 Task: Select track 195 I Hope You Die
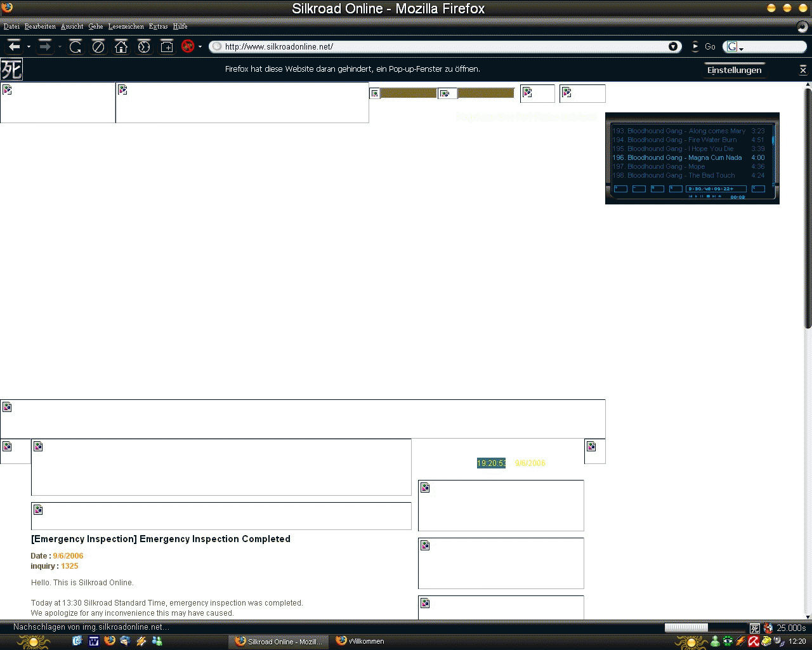[x=688, y=149]
